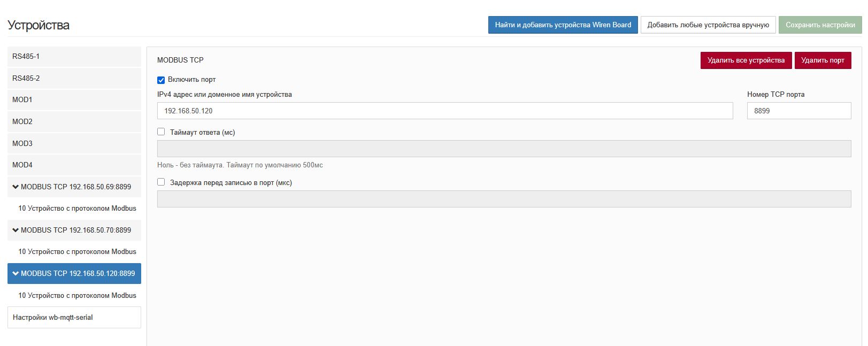Viewport: 868px width, 346px height.
Task: Click 'Найти и добавить устройства Wiren Board'
Action: 563,25
